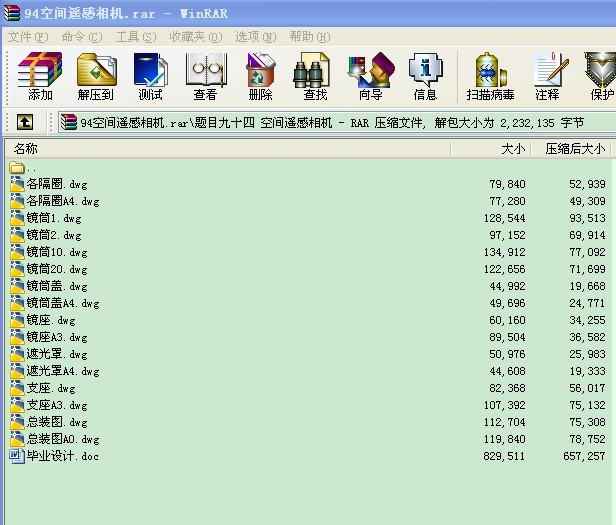616x525 pixels.
Task: Click the 查找 (Find) binoculars icon
Action: pos(315,76)
